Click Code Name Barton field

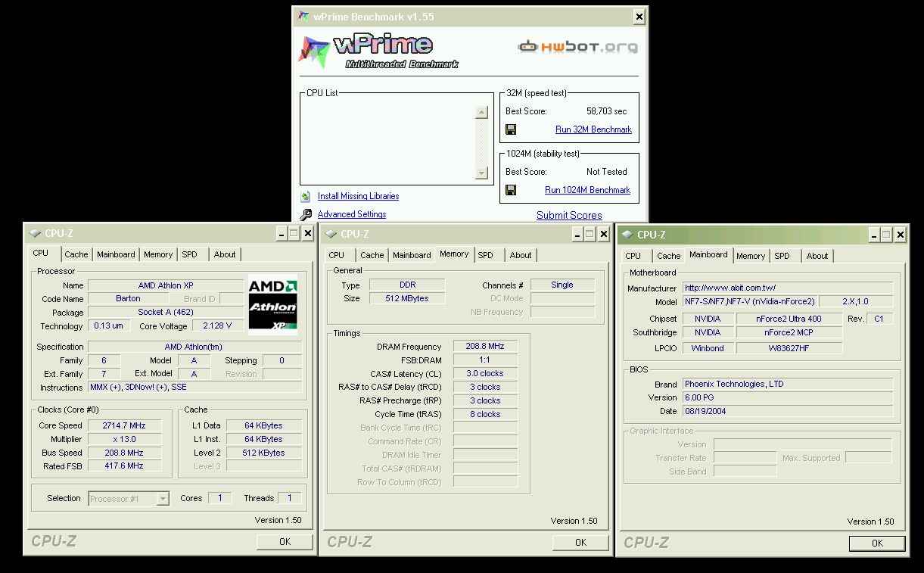pyautogui.click(x=128, y=298)
